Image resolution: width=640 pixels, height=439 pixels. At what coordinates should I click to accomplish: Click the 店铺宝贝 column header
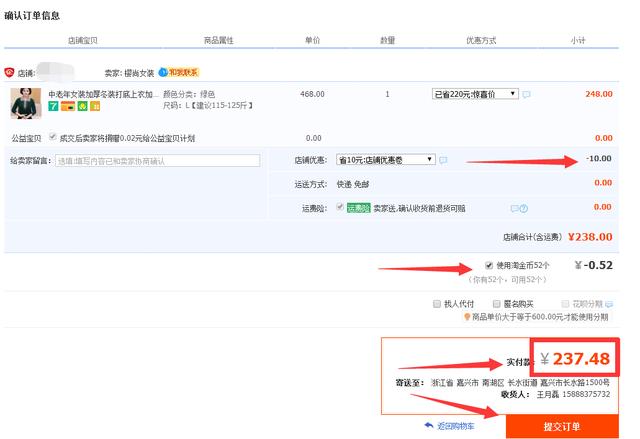(x=83, y=40)
